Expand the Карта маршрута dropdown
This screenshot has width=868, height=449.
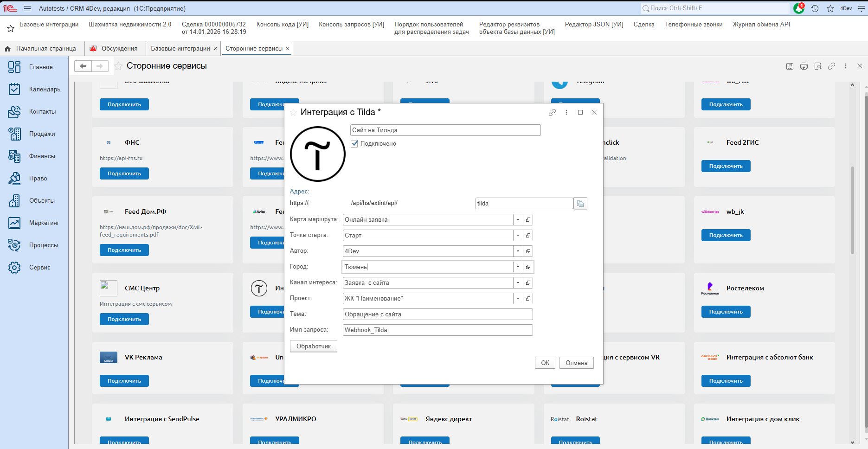[518, 220]
